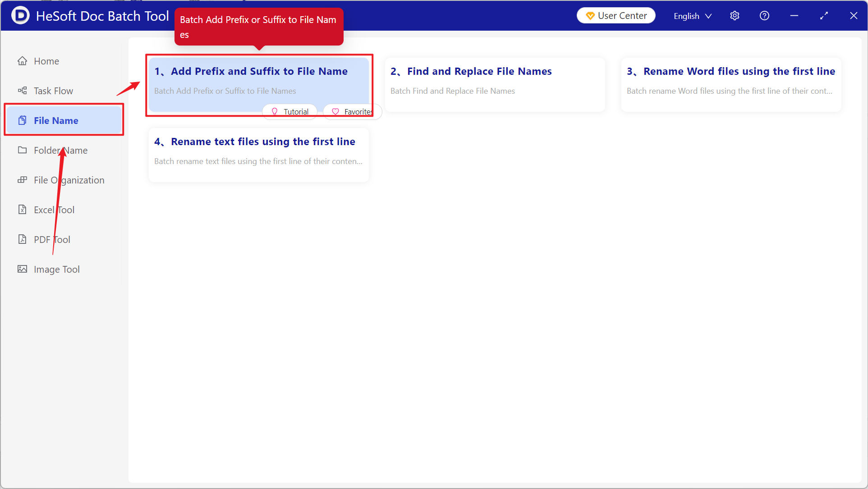Open Excel Tool section

64,210
